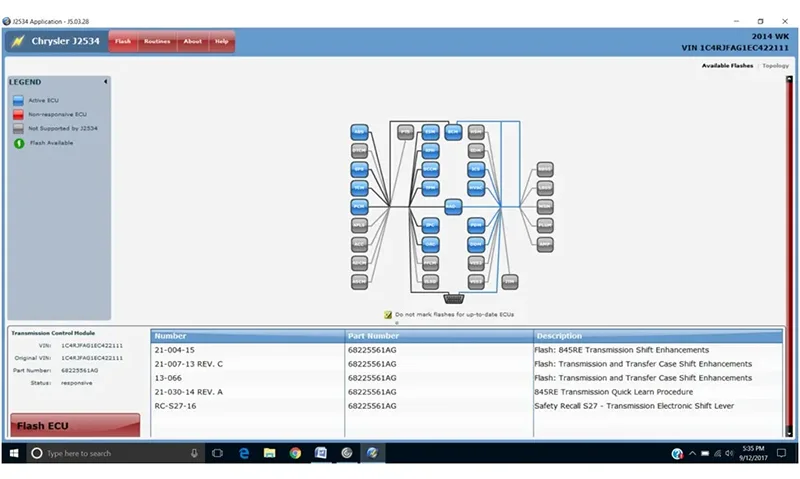Select the HVAC ECU node
The width and height of the screenshot is (800, 479).
click(x=476, y=188)
